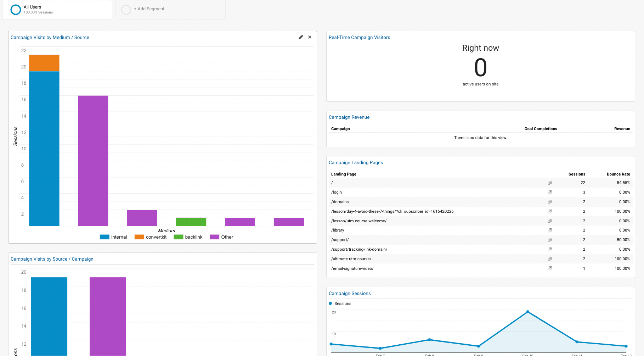Open the Campaign Visits by Source / Campaign title link
The width and height of the screenshot is (644, 356).
click(52, 259)
